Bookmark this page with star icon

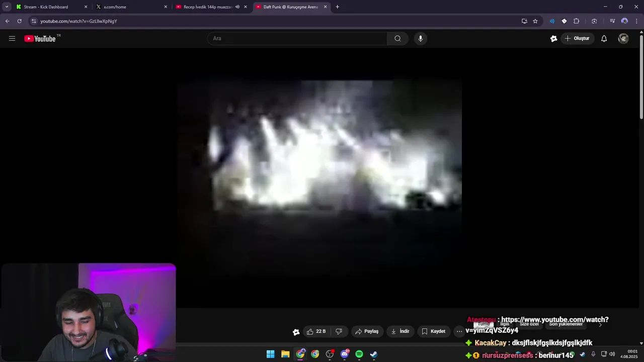click(535, 21)
